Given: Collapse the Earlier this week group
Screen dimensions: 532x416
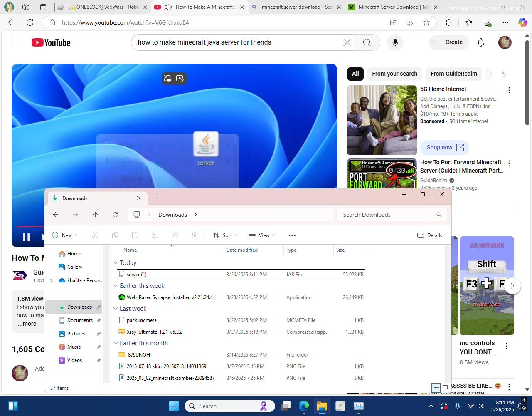Looking at the screenshot, I should (116, 286).
